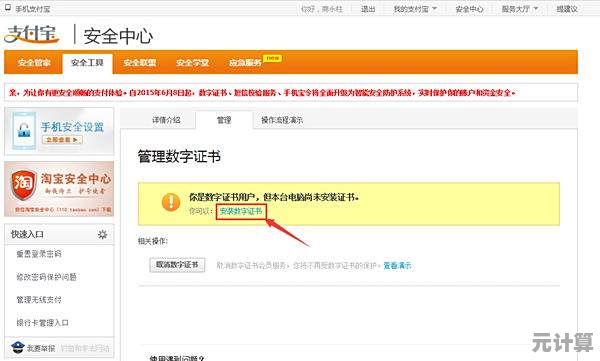The height and width of the screenshot is (361, 600).
Task: Open the 手机支付宝 link
Action: click(33, 8)
